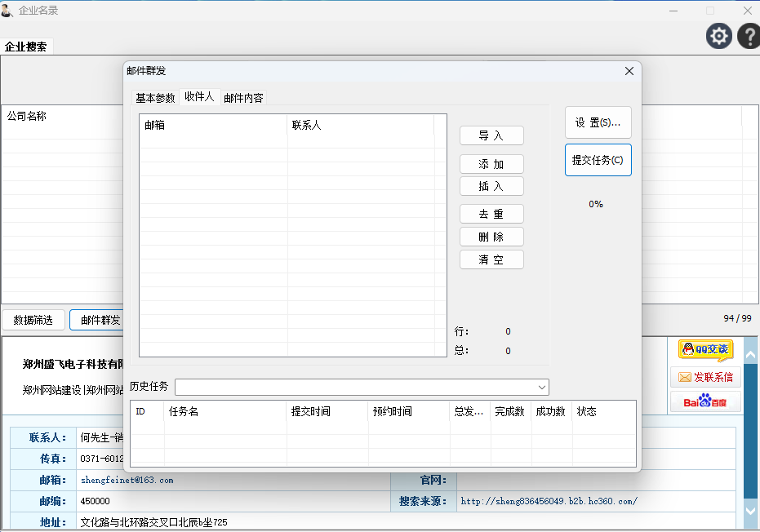760x532 pixels.
Task: Click the 数据筛选 button
Action: 33,320
